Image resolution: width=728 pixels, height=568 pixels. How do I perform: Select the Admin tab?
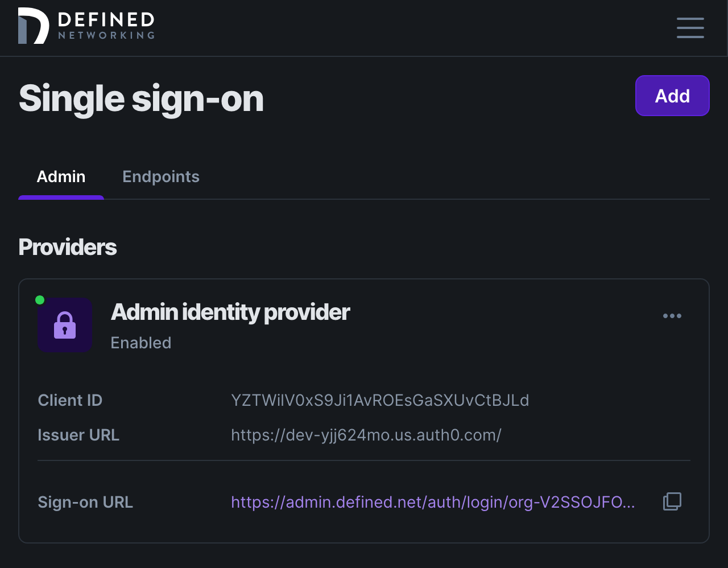click(x=61, y=176)
